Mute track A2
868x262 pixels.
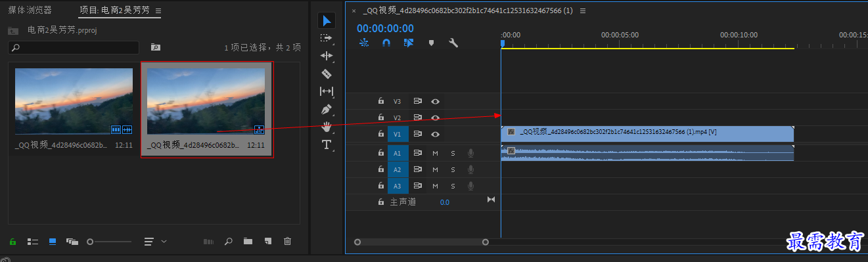pos(435,169)
